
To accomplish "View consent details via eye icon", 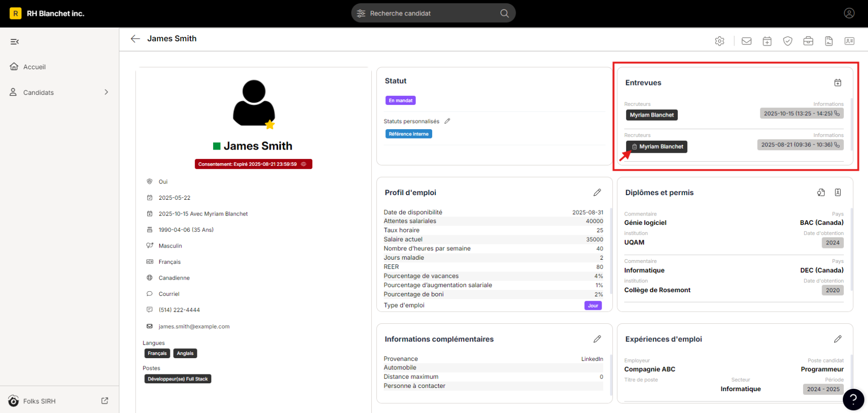I will tap(304, 164).
